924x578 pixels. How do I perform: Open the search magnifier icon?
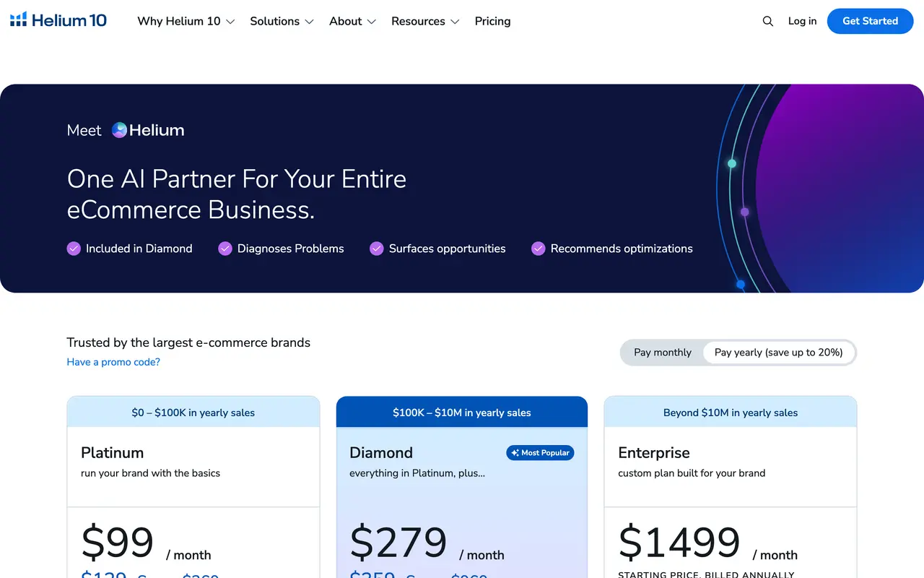(x=768, y=21)
